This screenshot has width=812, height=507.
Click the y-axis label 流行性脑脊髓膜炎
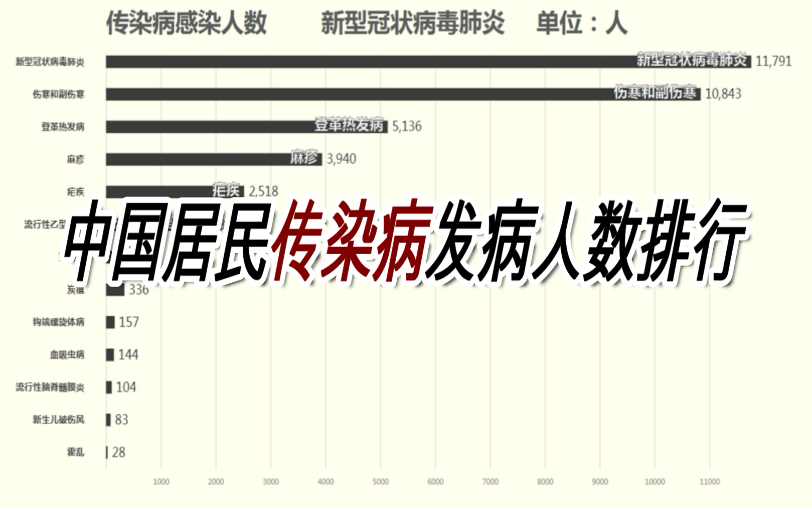pos(50,387)
